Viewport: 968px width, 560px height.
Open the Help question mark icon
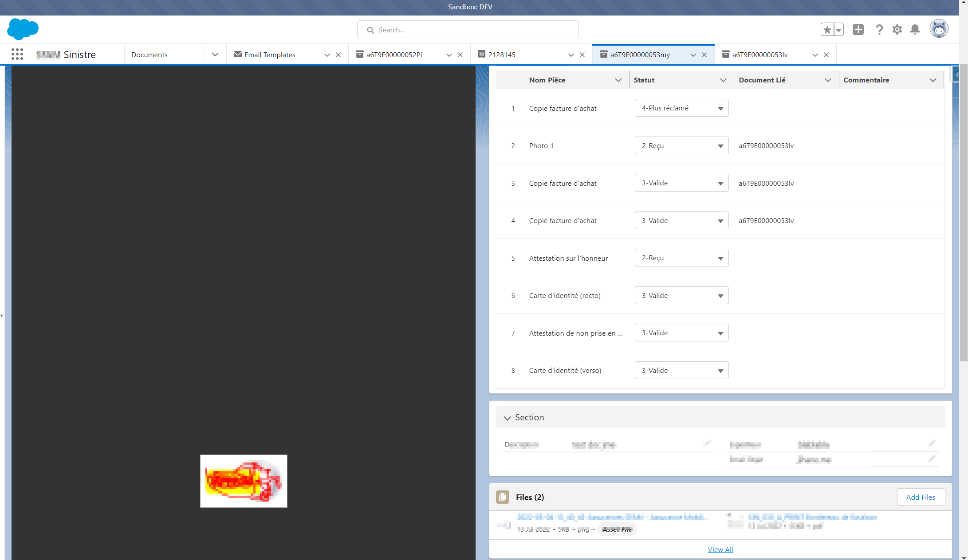click(879, 30)
